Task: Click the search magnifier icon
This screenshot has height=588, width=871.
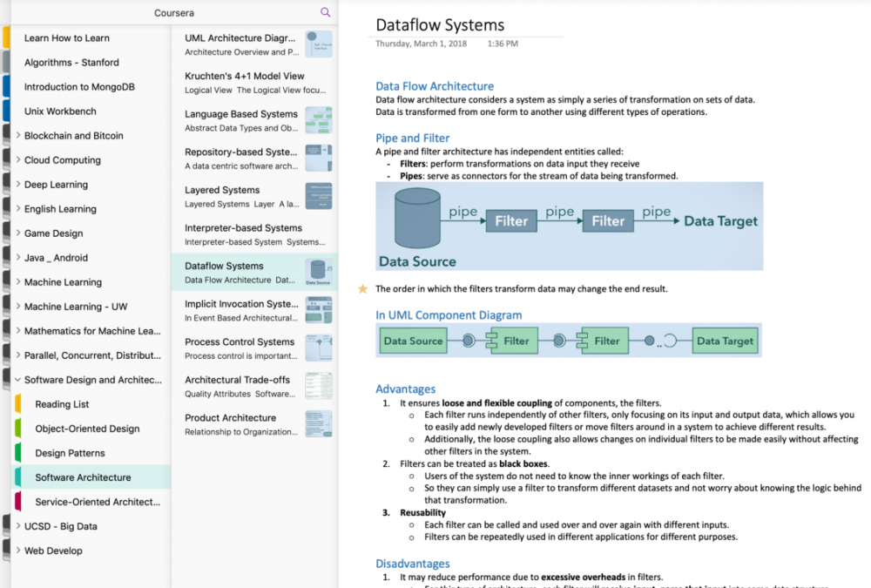Action: 326,12
